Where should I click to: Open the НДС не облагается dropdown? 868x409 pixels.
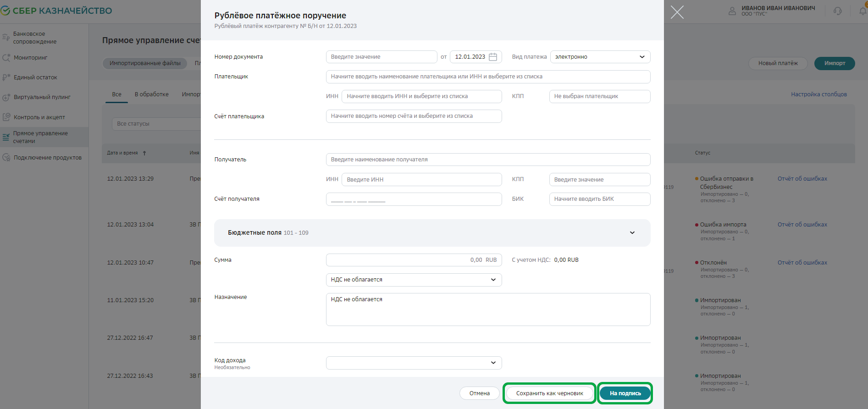pos(414,280)
